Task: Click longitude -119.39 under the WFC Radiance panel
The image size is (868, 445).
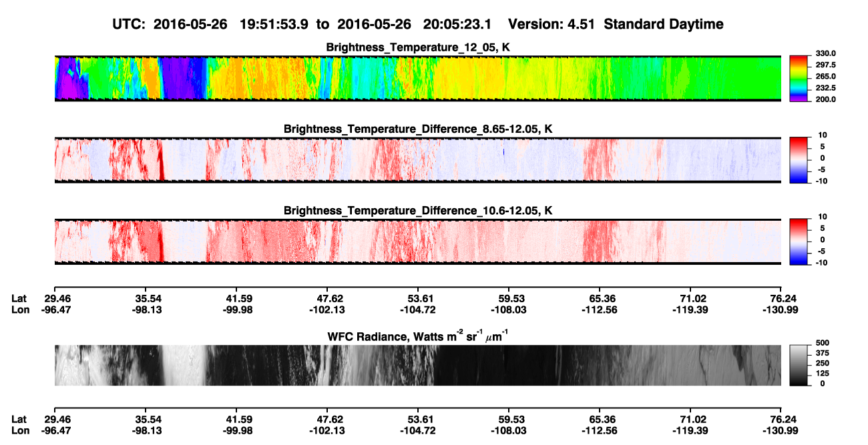Action: [x=689, y=430]
